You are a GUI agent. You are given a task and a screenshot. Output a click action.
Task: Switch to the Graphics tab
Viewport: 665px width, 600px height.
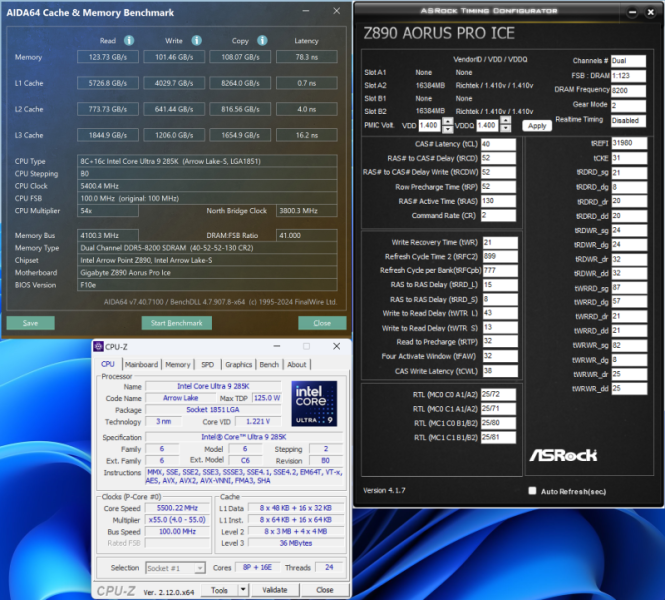pos(238,365)
